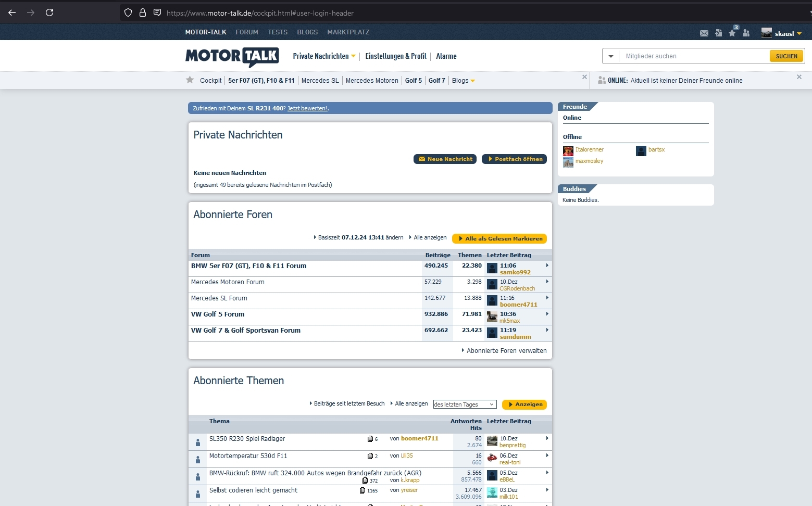
Task: Open the friends people icon in header
Action: click(x=746, y=33)
